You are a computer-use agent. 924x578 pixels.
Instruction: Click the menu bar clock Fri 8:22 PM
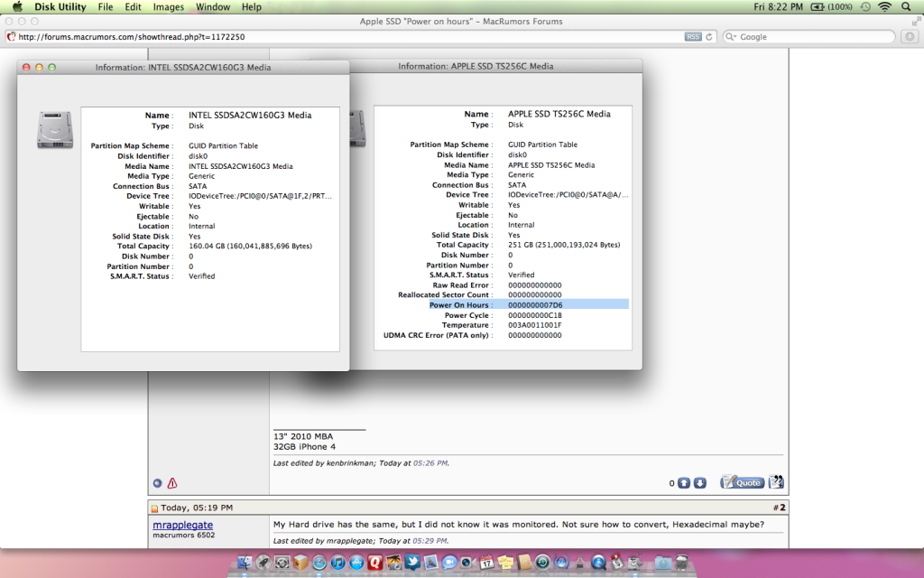pos(778,7)
